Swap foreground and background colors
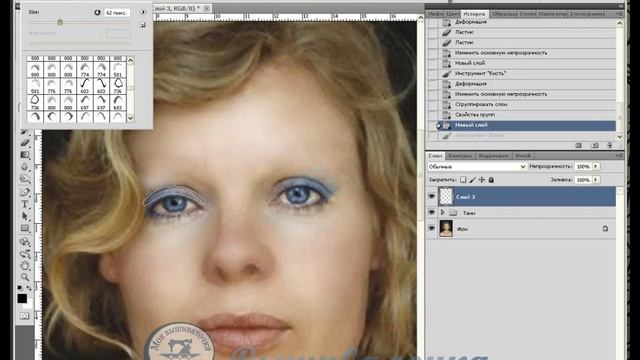 click(x=29, y=288)
